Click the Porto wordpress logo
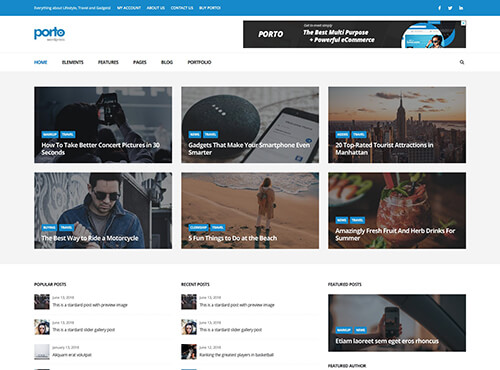Viewport: 500px width, 370px height. 49,34
